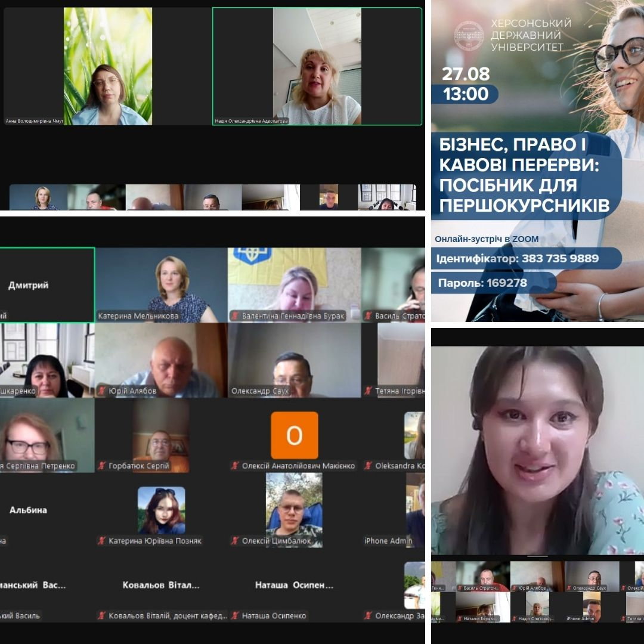Click Пароль: 169278 field
Viewport: 644px width, 644px height.
(x=494, y=283)
